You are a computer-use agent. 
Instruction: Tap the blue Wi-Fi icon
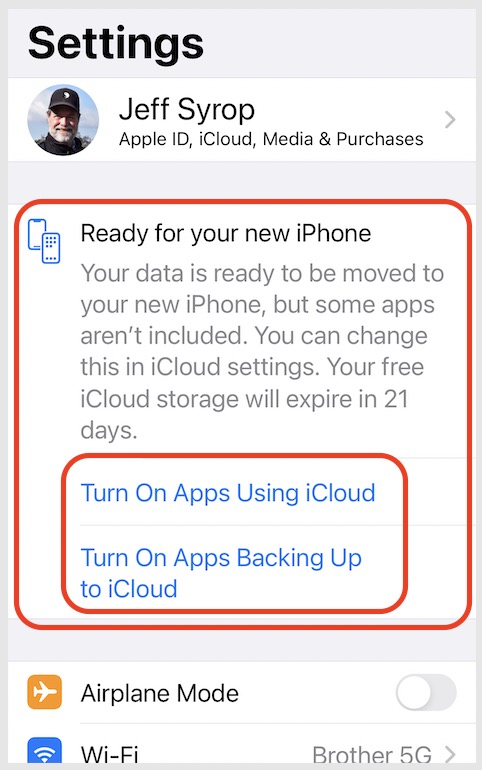pos(45,751)
